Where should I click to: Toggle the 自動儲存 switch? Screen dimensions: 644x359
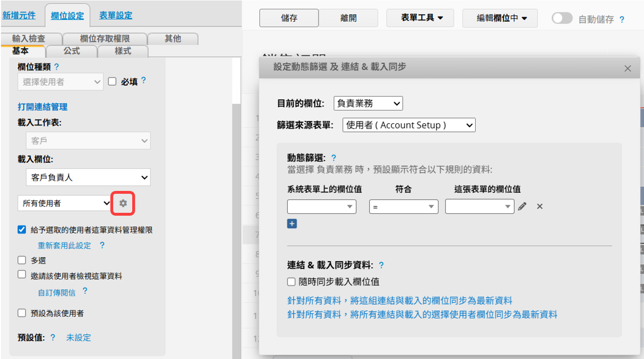click(x=562, y=19)
